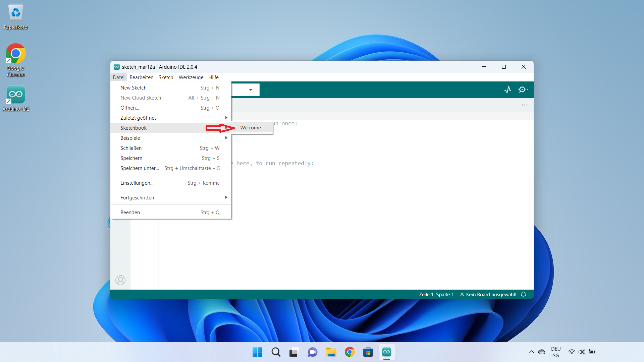The image size is (644, 362).
Task: Click the Windows Start button
Action: (257, 352)
